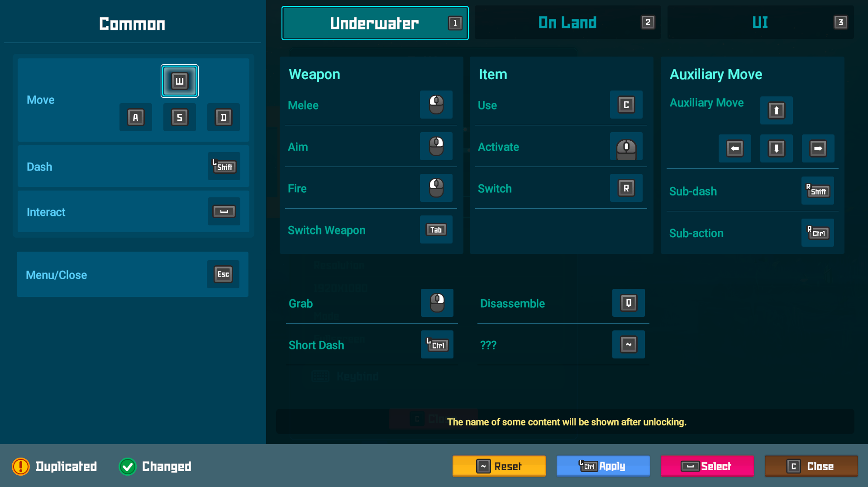Image resolution: width=868 pixels, height=487 pixels.
Task: Click the W key binding for Move
Action: tap(180, 81)
